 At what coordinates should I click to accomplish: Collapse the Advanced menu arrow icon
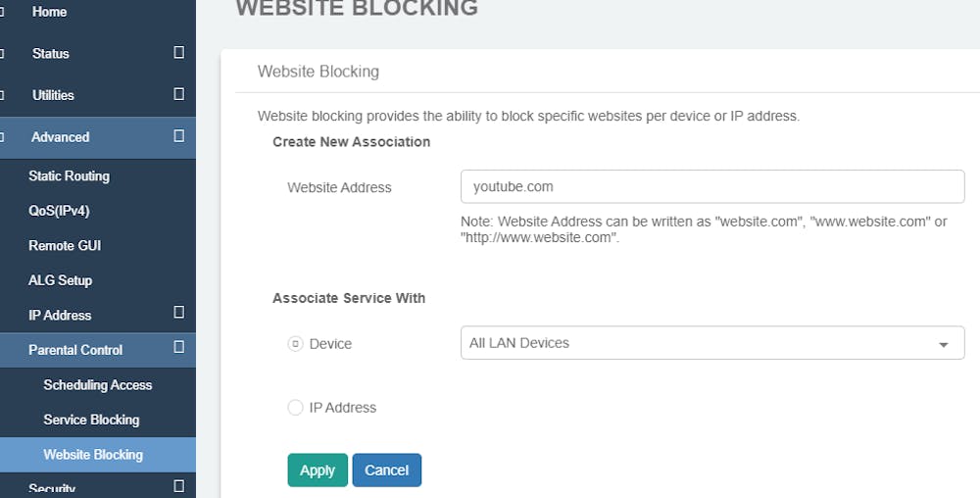point(178,136)
